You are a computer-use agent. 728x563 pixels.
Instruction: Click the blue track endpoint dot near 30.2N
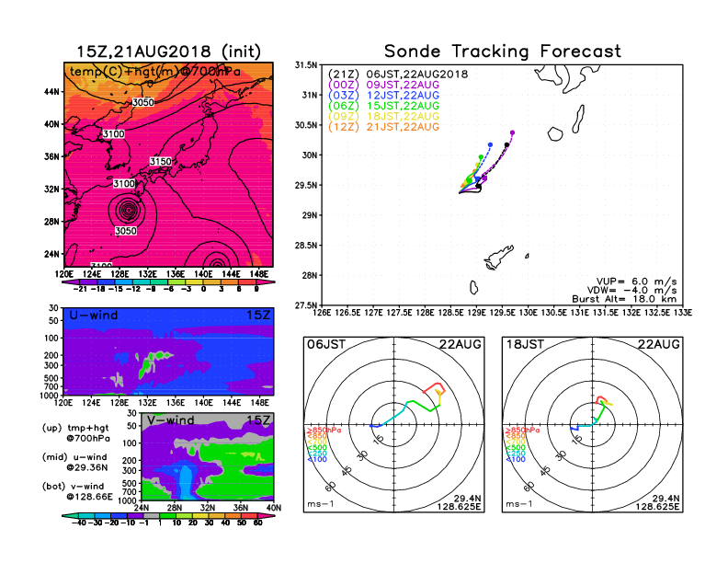[490, 145]
